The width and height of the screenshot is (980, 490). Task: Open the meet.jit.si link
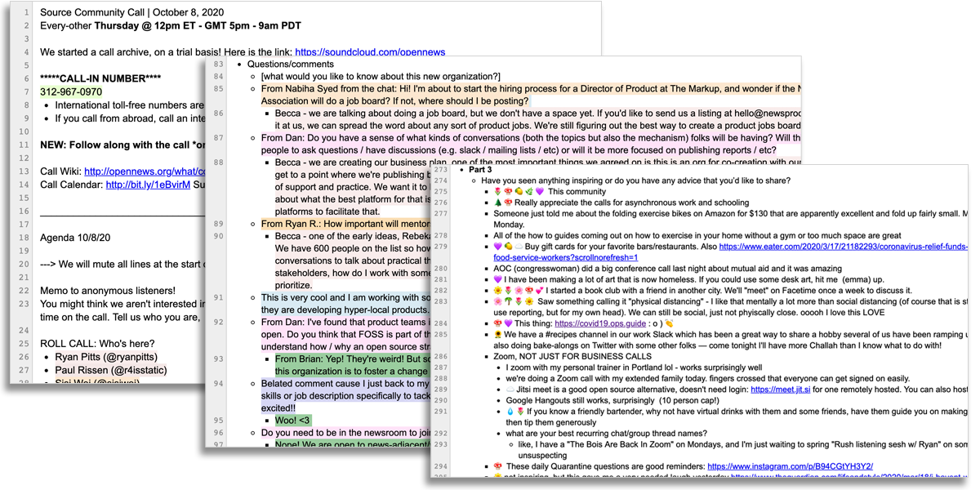tap(779, 390)
